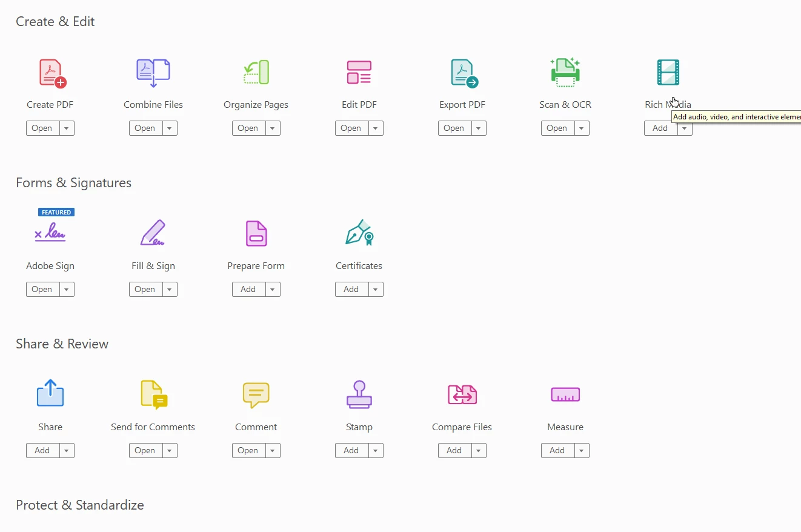Screen dimensions: 801x532
Task: Select the Certificates fountain pen icon
Action: coord(359,233)
